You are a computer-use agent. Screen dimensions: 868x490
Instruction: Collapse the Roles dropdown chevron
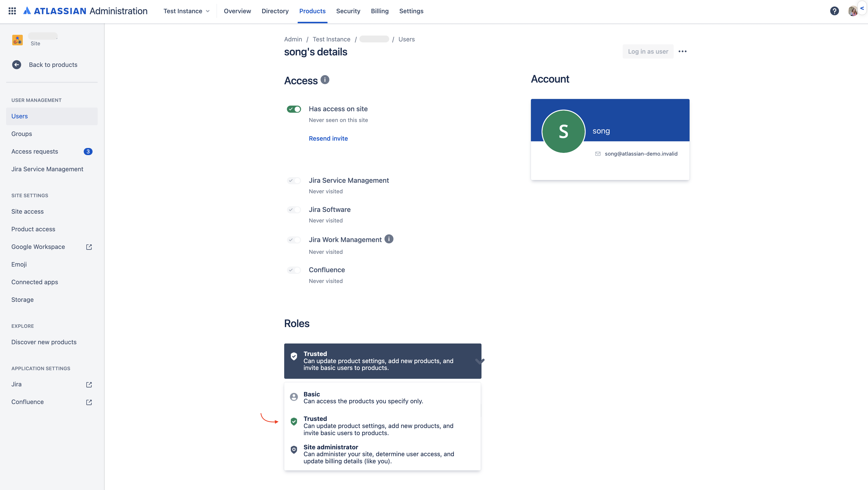[x=480, y=361]
